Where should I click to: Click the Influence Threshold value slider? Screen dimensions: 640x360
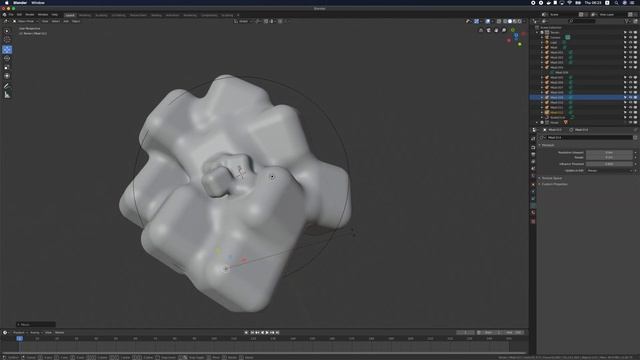pos(609,164)
